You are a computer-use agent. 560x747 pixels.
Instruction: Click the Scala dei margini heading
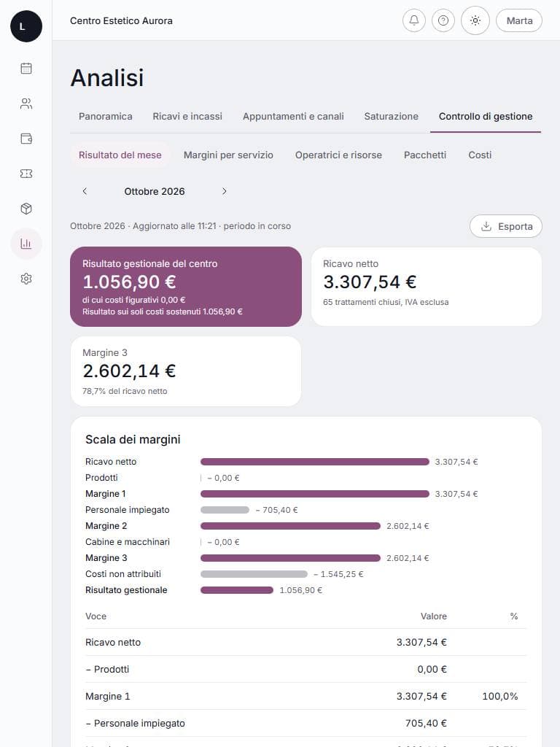(133, 439)
